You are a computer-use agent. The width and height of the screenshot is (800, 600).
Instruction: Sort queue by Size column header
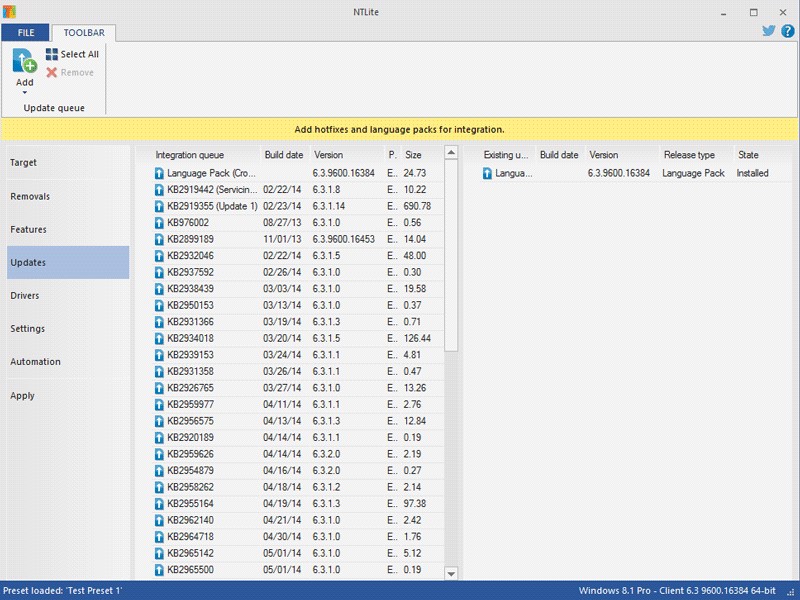[x=413, y=155]
